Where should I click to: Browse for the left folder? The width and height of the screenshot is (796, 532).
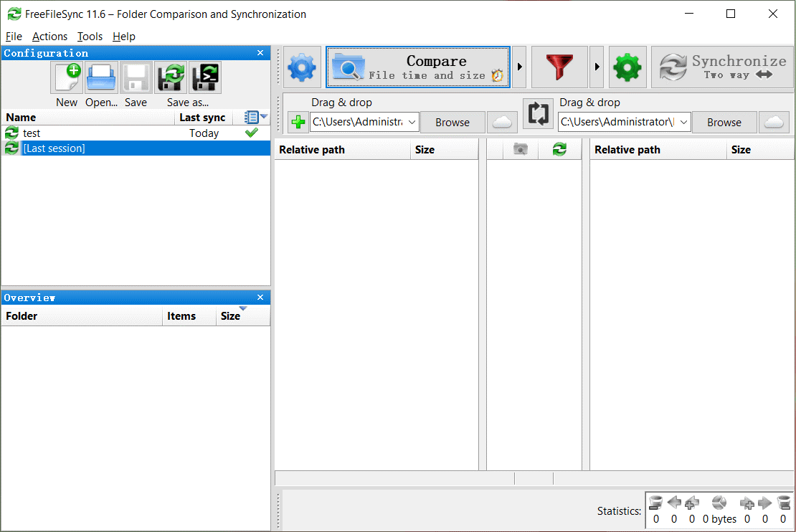452,122
